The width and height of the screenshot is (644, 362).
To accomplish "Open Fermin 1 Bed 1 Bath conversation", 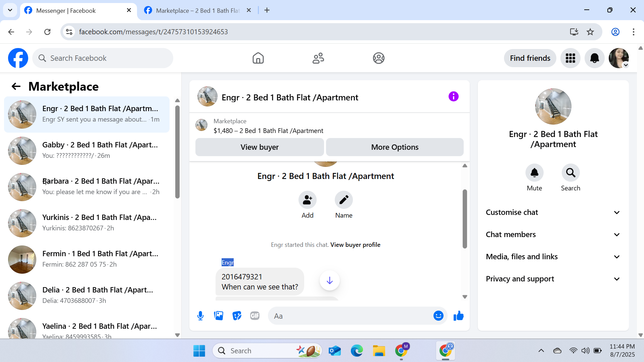I will coord(87,260).
